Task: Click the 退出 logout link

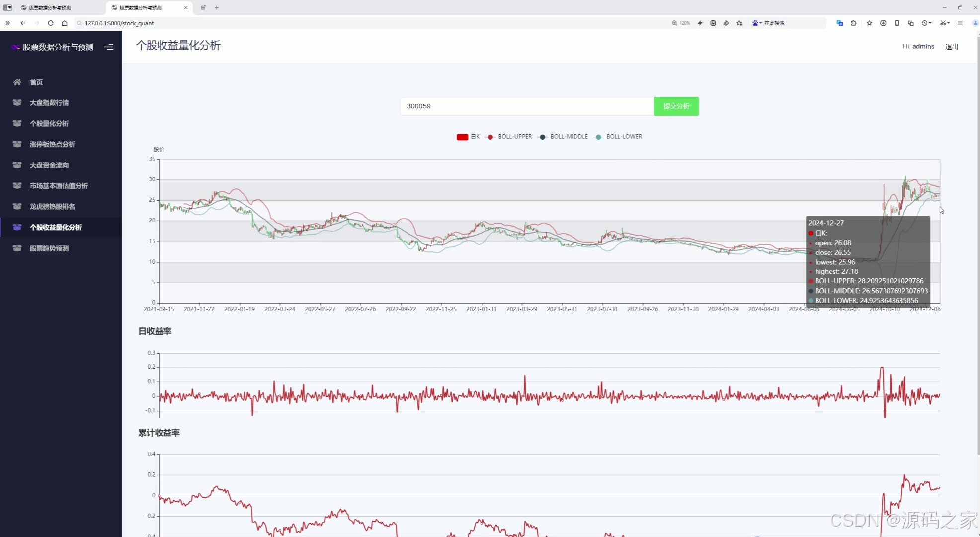Action: [x=951, y=47]
